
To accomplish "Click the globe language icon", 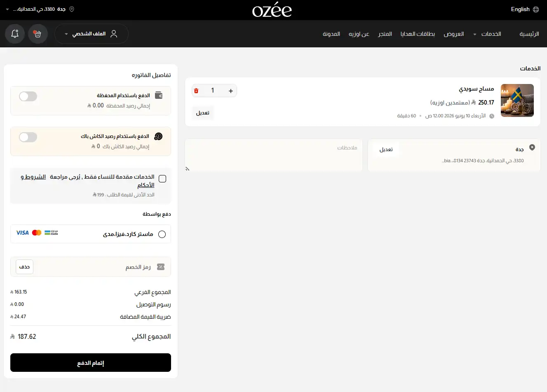I will click(x=536, y=9).
